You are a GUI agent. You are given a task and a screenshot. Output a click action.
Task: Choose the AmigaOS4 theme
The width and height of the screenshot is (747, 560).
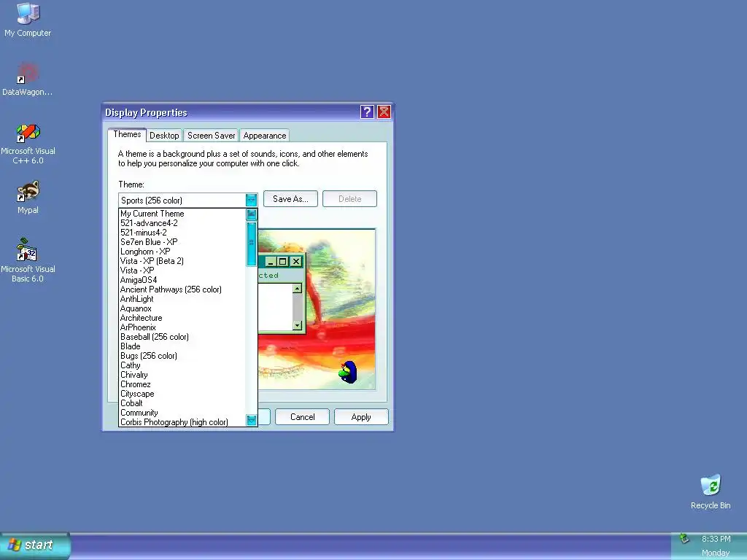pos(182,280)
